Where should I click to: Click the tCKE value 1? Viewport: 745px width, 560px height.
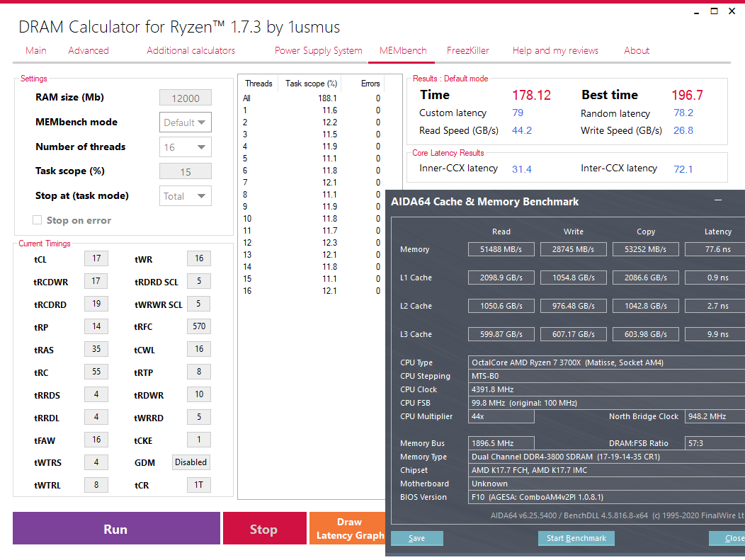(x=199, y=440)
